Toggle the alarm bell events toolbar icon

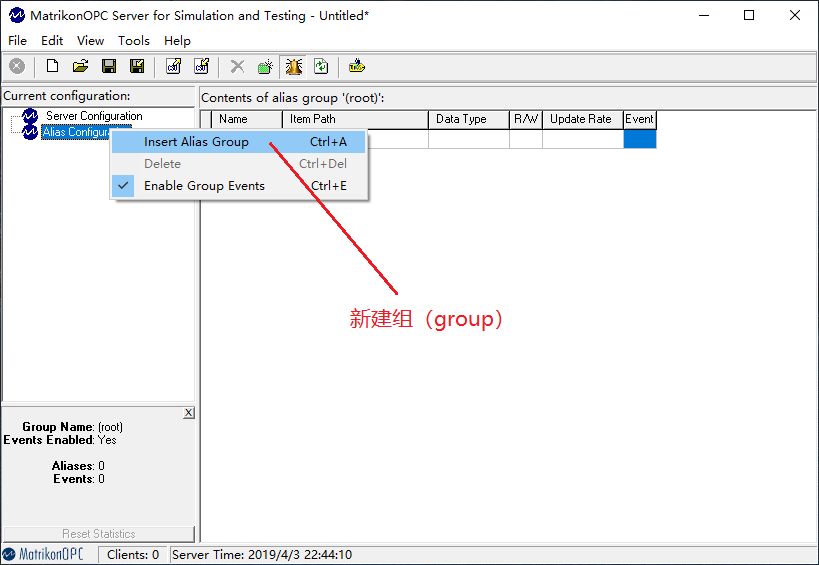click(x=294, y=66)
